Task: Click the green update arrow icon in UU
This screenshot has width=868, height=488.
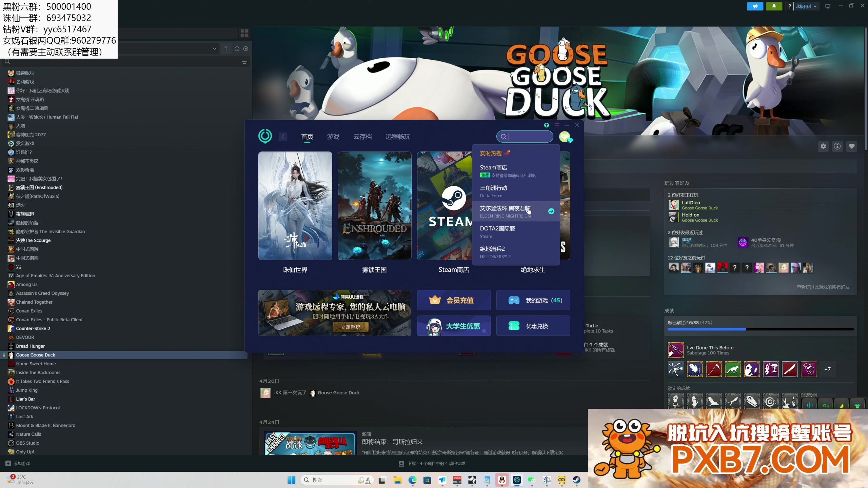Action: point(547,125)
